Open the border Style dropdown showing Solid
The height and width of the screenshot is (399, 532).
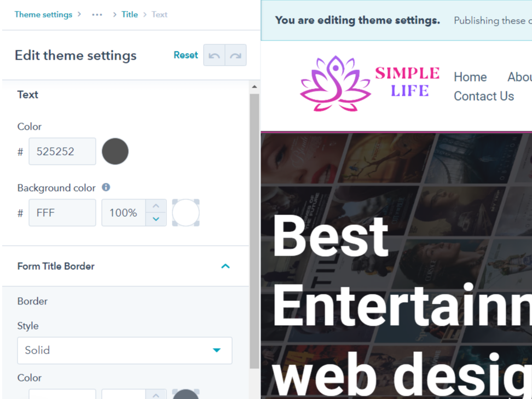tap(124, 350)
